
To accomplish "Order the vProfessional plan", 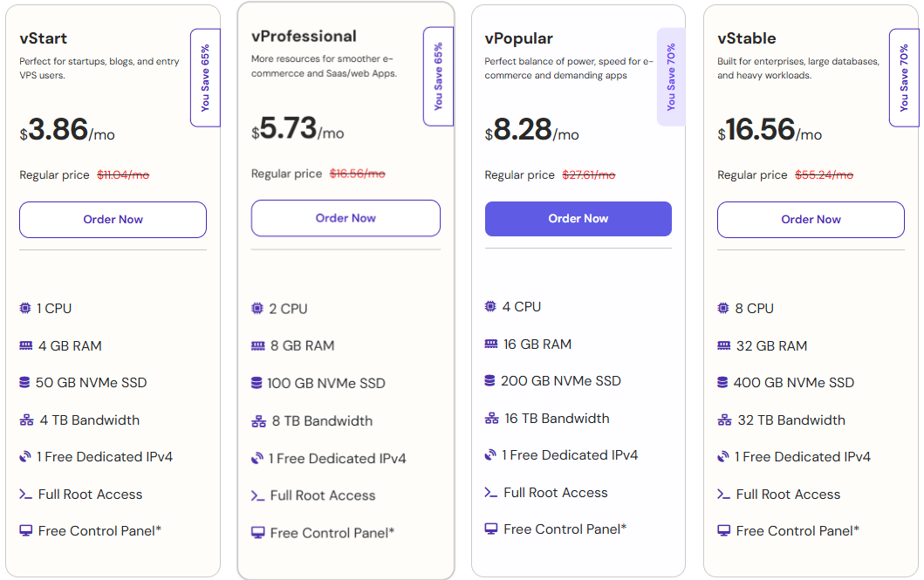I will coord(346,218).
